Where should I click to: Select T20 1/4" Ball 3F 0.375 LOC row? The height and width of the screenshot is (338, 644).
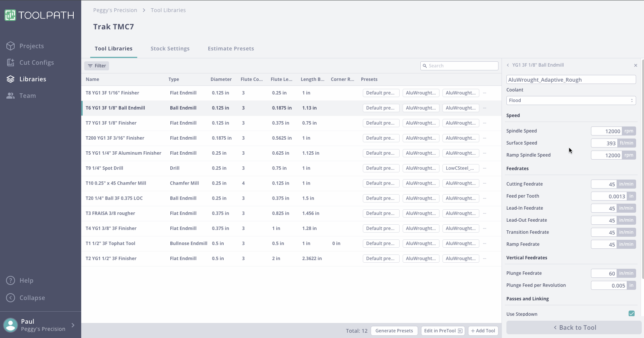point(291,198)
